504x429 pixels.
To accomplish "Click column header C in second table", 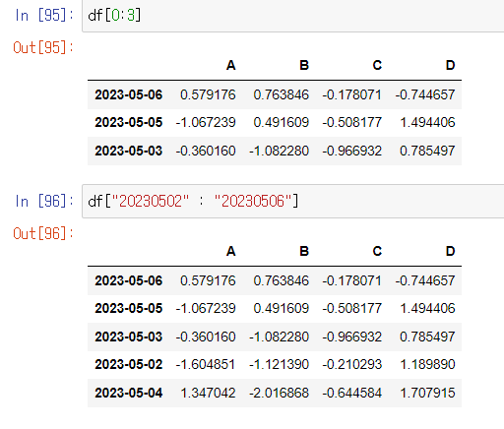I will coord(377,251).
